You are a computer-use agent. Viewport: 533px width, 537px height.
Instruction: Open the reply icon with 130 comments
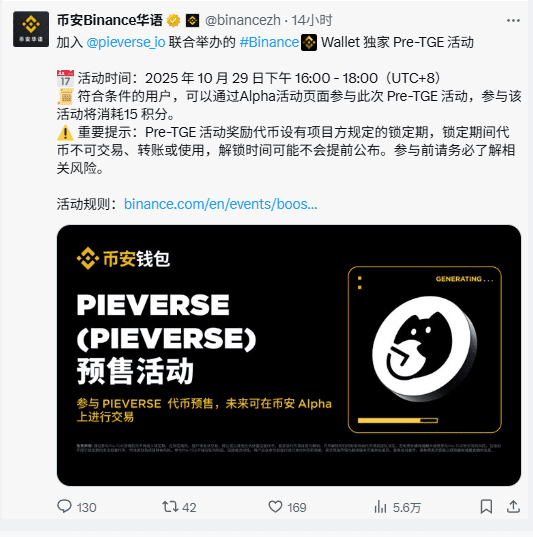point(64,507)
